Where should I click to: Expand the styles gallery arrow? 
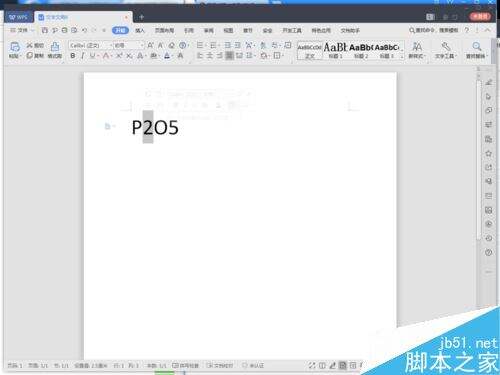tap(402, 57)
